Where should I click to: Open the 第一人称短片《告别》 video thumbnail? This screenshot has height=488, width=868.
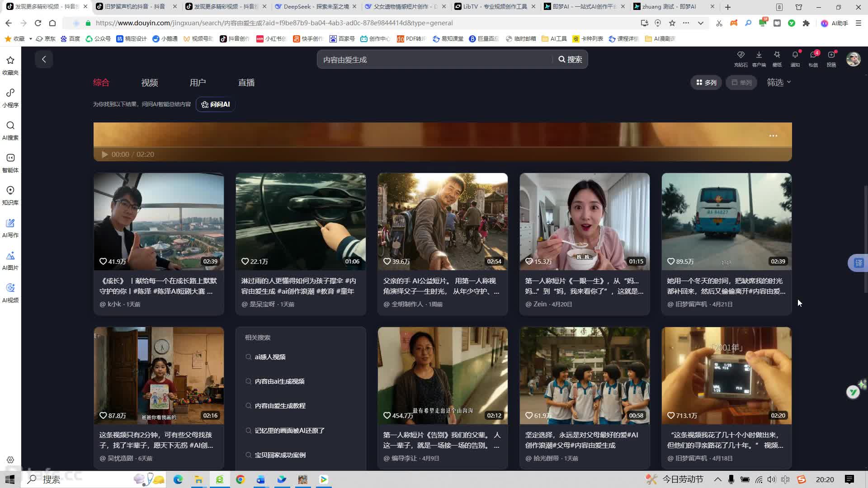(443, 375)
